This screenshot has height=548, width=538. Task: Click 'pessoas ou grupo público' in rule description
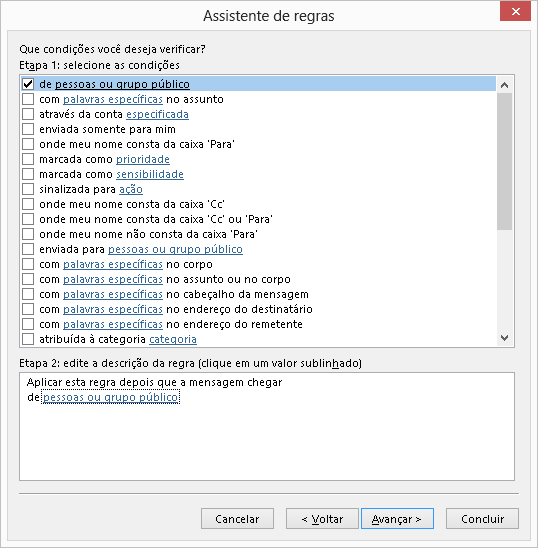tap(110, 397)
